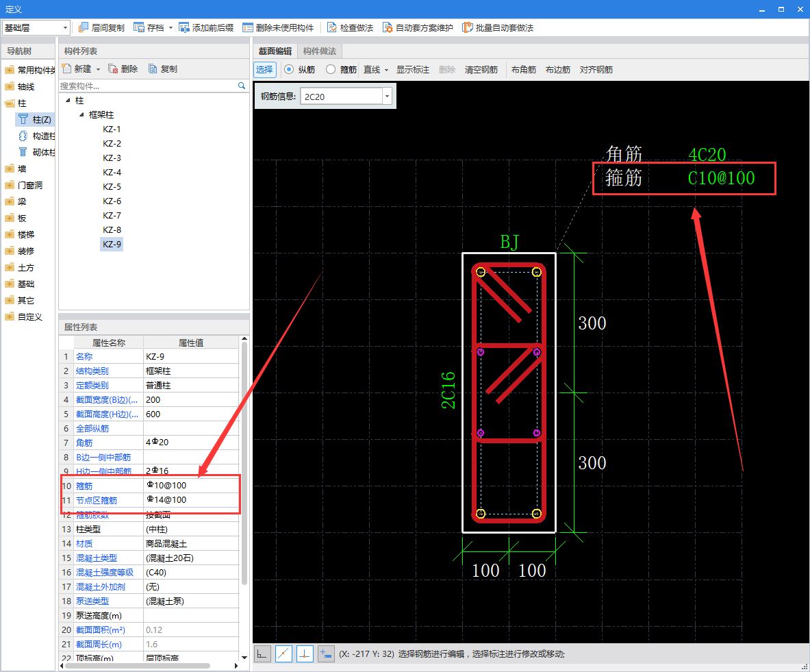Open 门窗洞 folder in navigation

pos(10,185)
